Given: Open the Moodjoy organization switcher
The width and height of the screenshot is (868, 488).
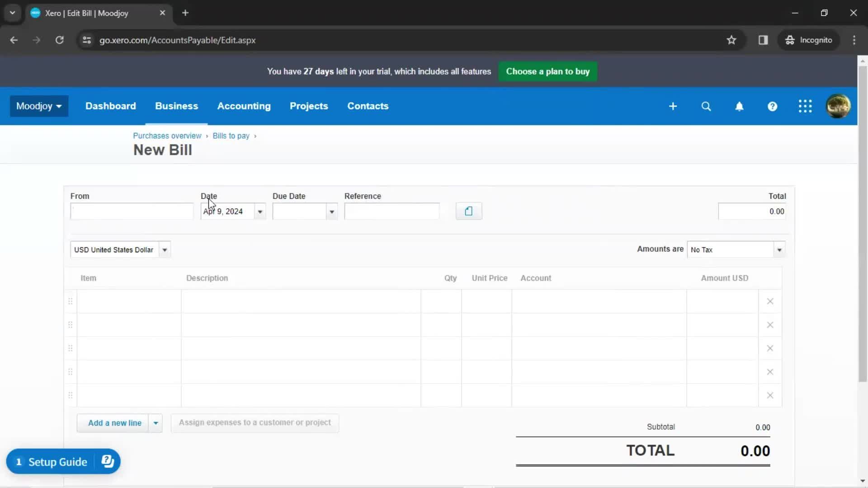Looking at the screenshot, I should (39, 106).
